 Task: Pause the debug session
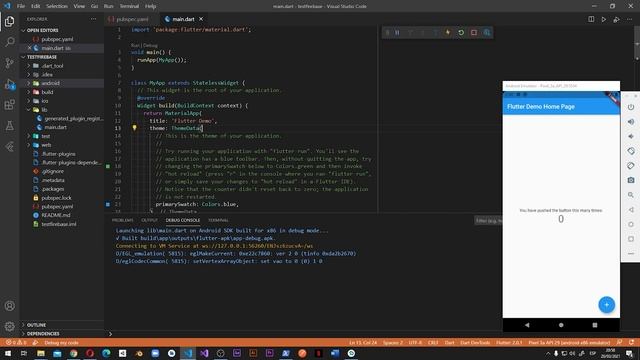point(397,33)
